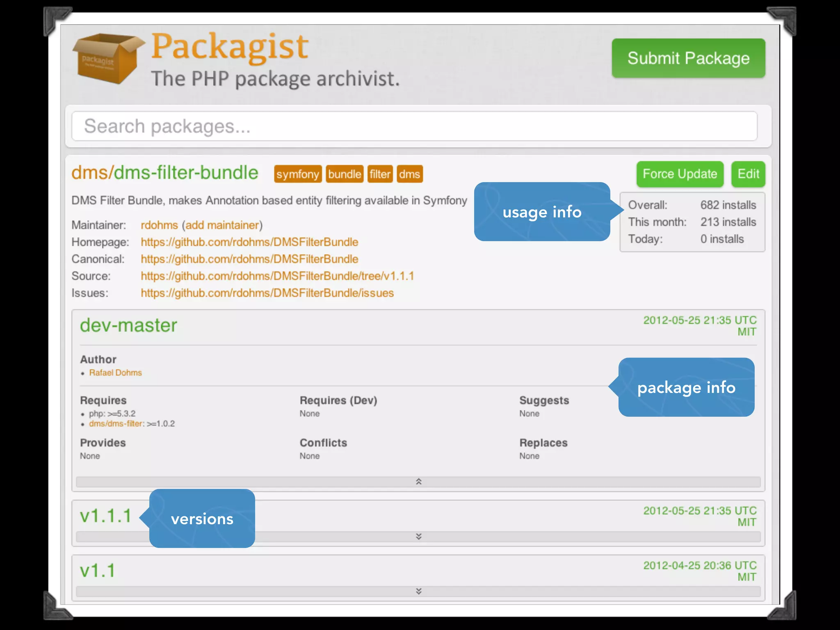Image resolution: width=840 pixels, height=630 pixels.
Task: Select the dms tag
Action: coord(409,174)
